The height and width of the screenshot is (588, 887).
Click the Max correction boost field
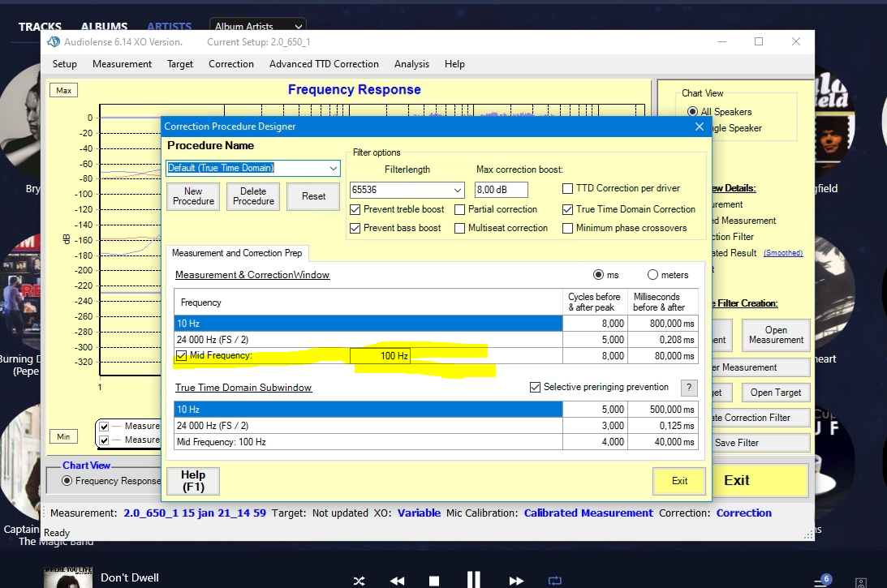point(501,190)
